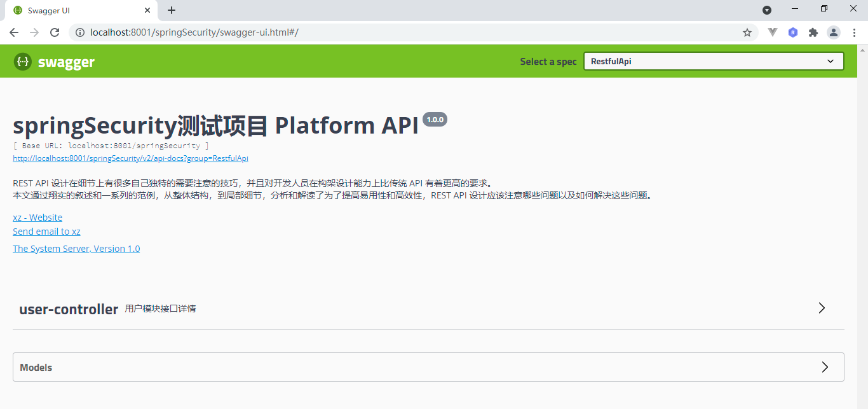Open the Chrome three-dot menu
The width and height of the screenshot is (868, 409).
[x=854, y=32]
